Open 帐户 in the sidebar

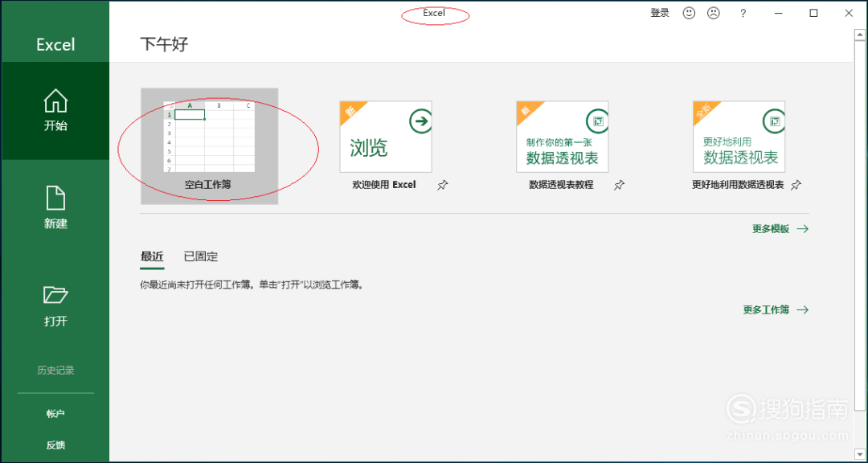click(x=55, y=414)
